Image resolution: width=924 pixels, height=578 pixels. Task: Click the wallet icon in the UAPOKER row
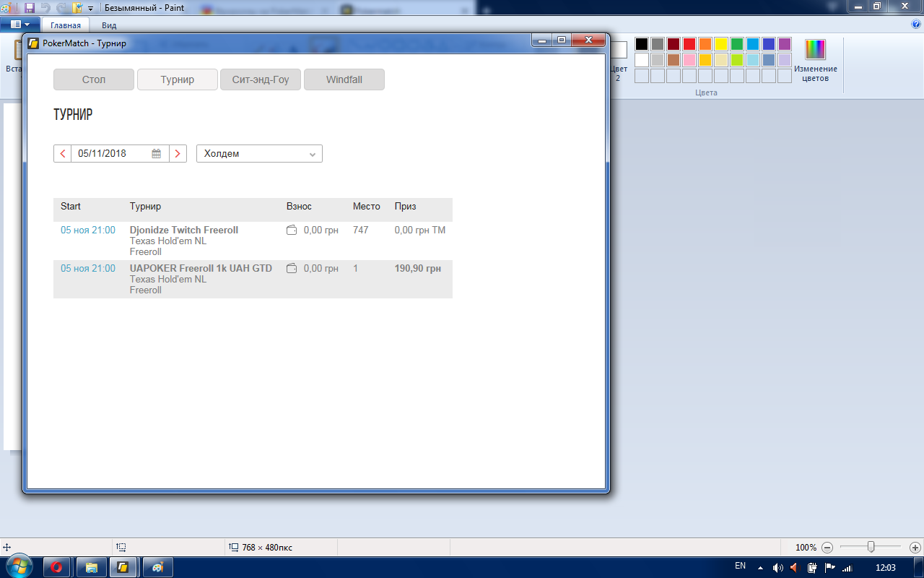pyautogui.click(x=292, y=268)
